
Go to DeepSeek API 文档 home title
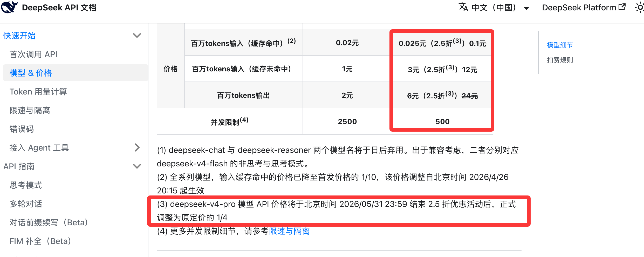pyautogui.click(x=59, y=8)
